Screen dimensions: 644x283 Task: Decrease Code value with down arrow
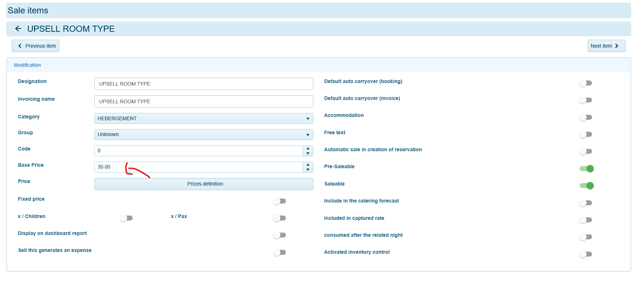tap(308, 153)
